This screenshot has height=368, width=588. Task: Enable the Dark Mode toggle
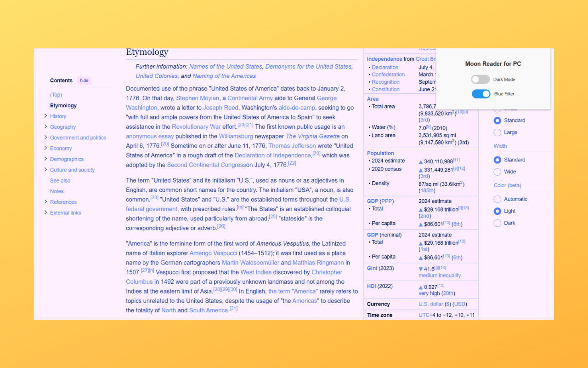click(x=480, y=79)
